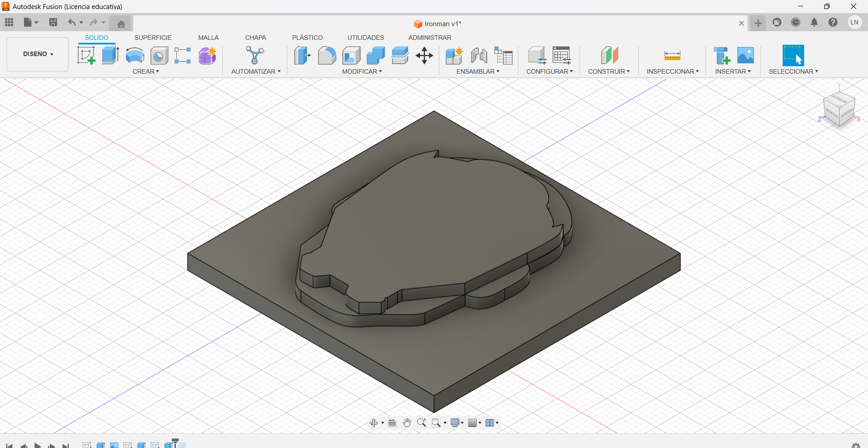
Task: Open the Job Status clock icon
Action: point(796,22)
